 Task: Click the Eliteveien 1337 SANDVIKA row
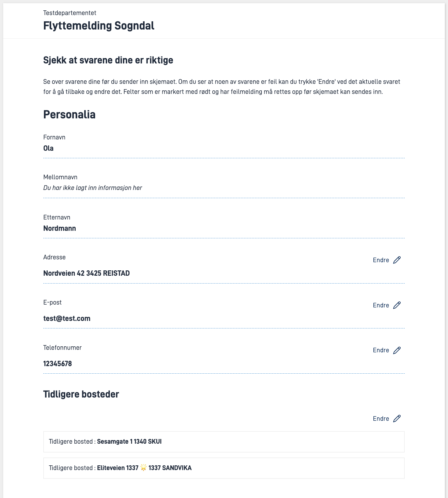click(x=224, y=468)
